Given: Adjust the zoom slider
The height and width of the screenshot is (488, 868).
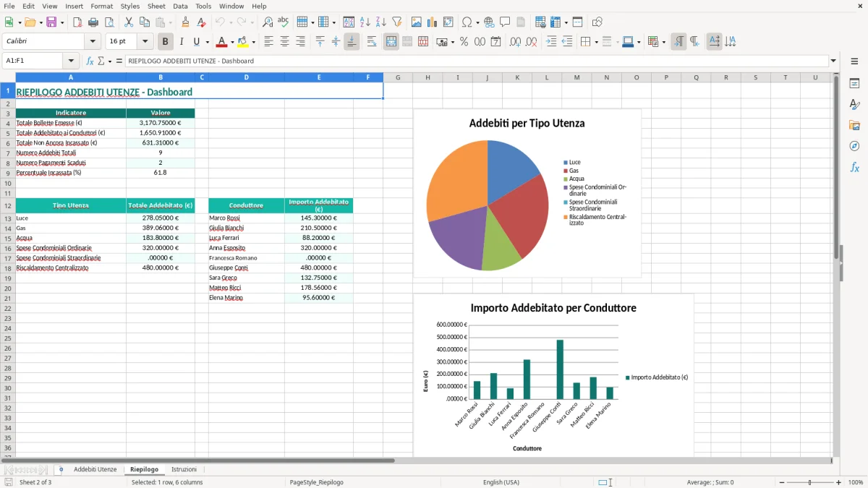Looking at the screenshot, I should pyautogui.click(x=809, y=482).
